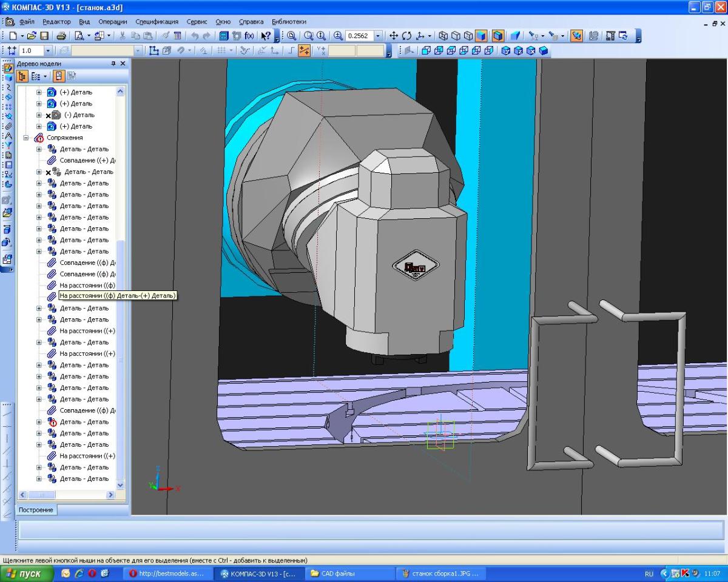Click the Mates paperclip icon in left toolbar
Image resolution: width=728 pixels, height=582 pixels.
point(8,126)
